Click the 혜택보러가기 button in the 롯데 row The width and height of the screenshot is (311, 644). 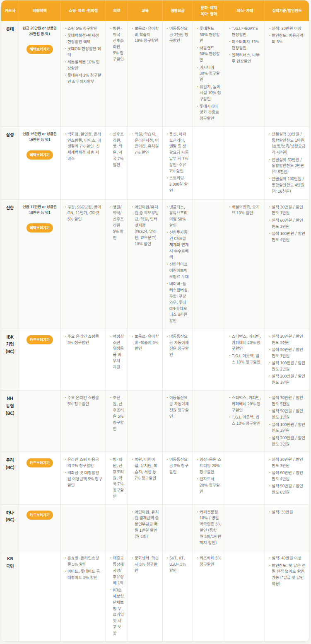(40, 49)
